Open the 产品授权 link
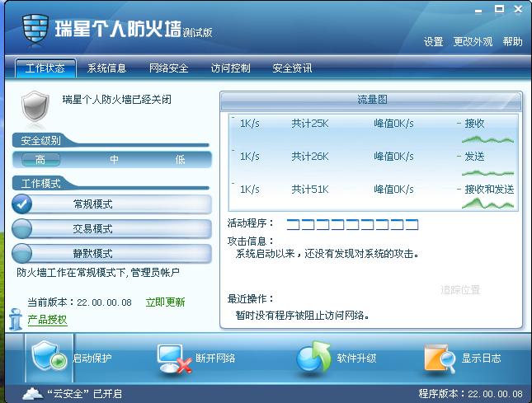 tap(47, 320)
